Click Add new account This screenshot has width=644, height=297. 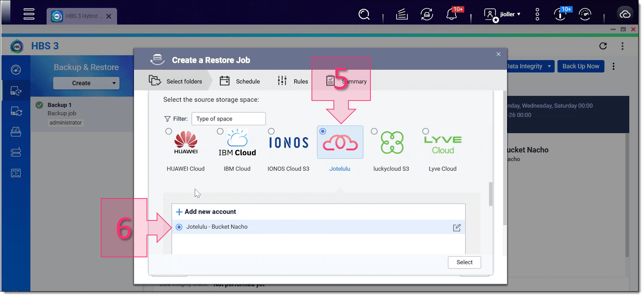pos(206,212)
